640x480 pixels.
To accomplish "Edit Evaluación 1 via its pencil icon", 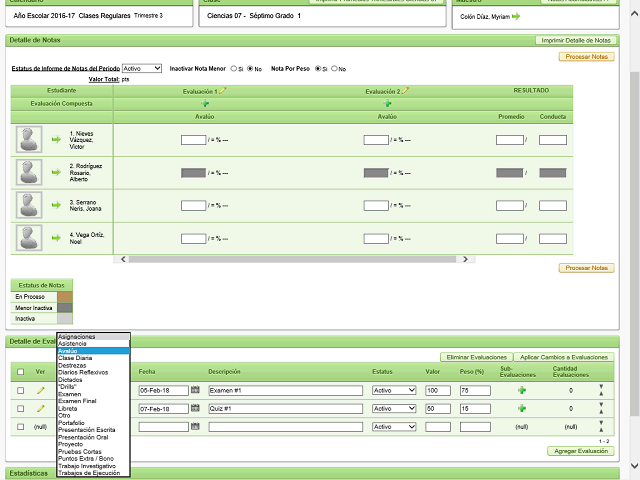I will click(223, 91).
